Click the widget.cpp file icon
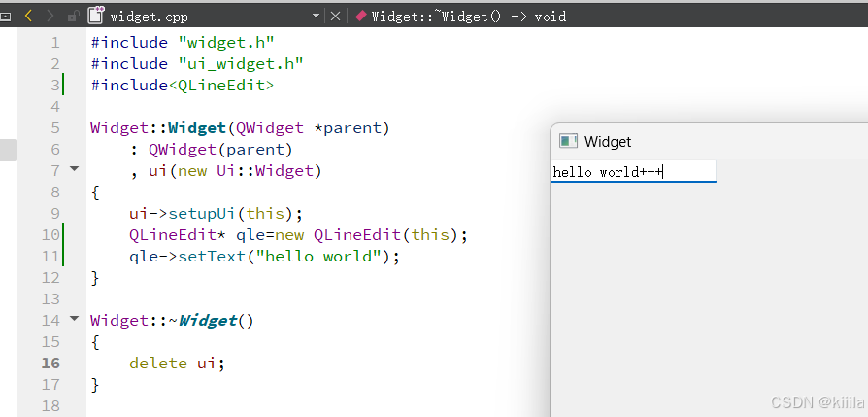The height and width of the screenshot is (417, 868). pos(96,16)
